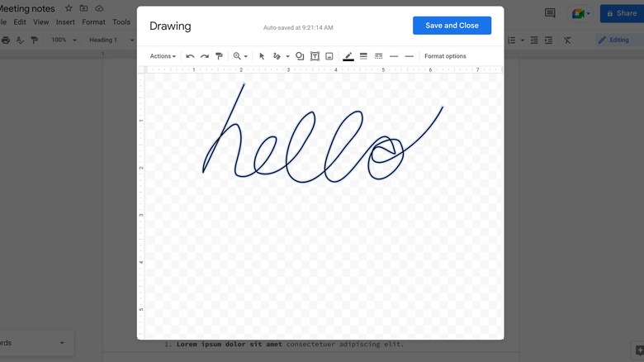Click the Auto-saved timestamp text
644x362 pixels.
pos(298,27)
